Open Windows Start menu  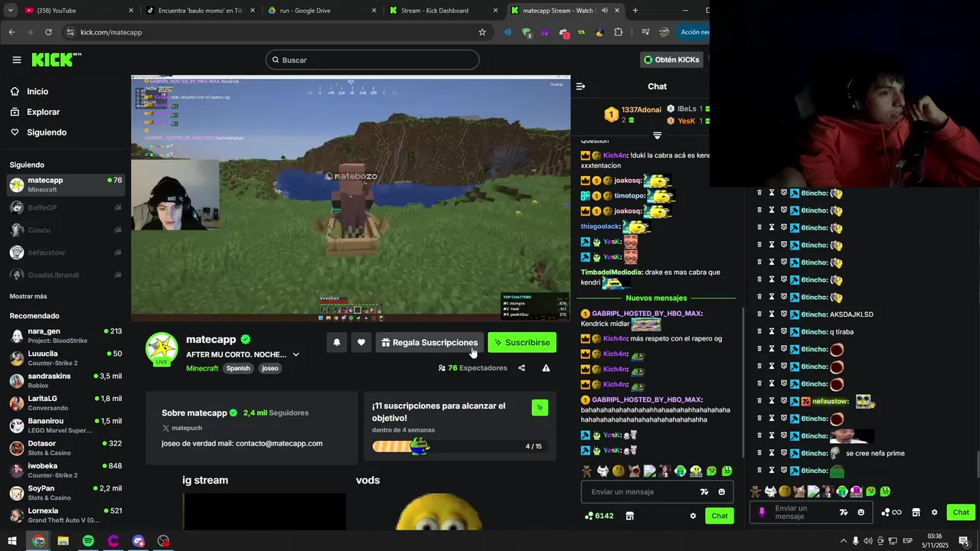click(x=12, y=541)
